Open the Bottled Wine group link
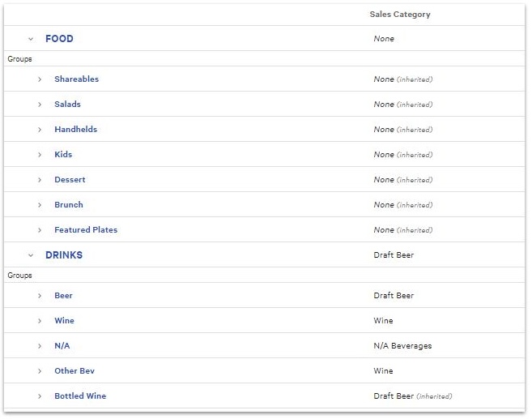Viewport: 532px width, 419px height. pos(80,396)
